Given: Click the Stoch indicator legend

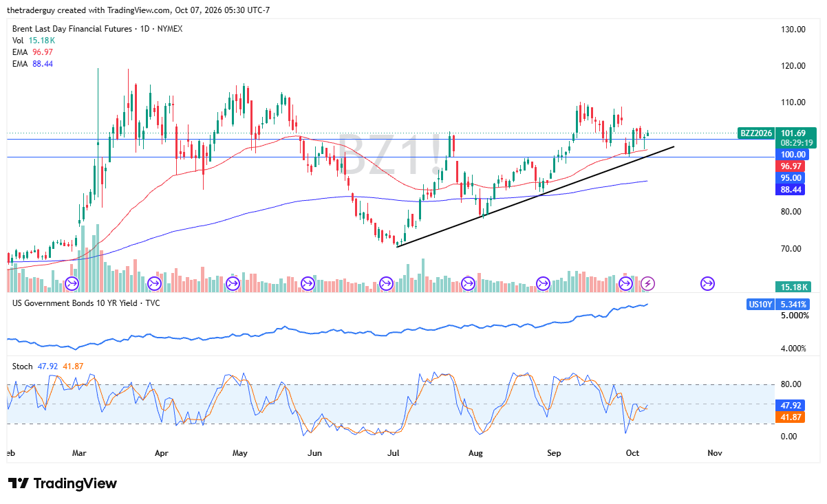Looking at the screenshot, I should 48,366.
